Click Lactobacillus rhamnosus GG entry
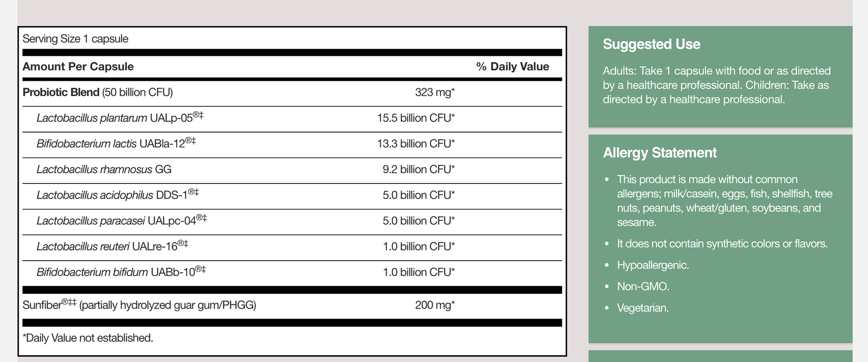 (x=104, y=170)
